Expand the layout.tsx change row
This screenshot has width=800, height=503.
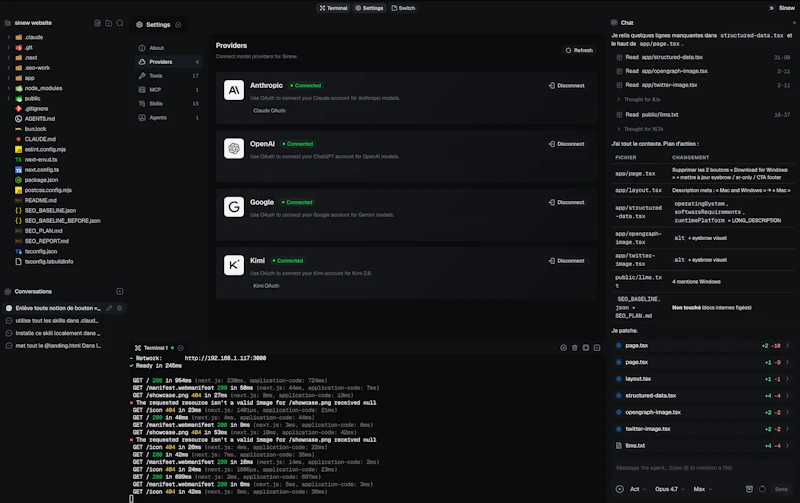pyautogui.click(x=703, y=379)
